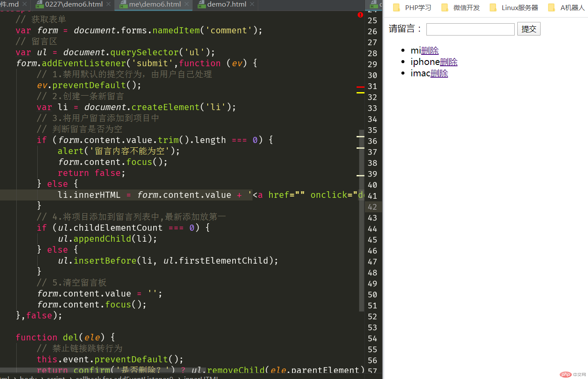
Task: Open the A机器人 bookmark
Action: [566, 8]
